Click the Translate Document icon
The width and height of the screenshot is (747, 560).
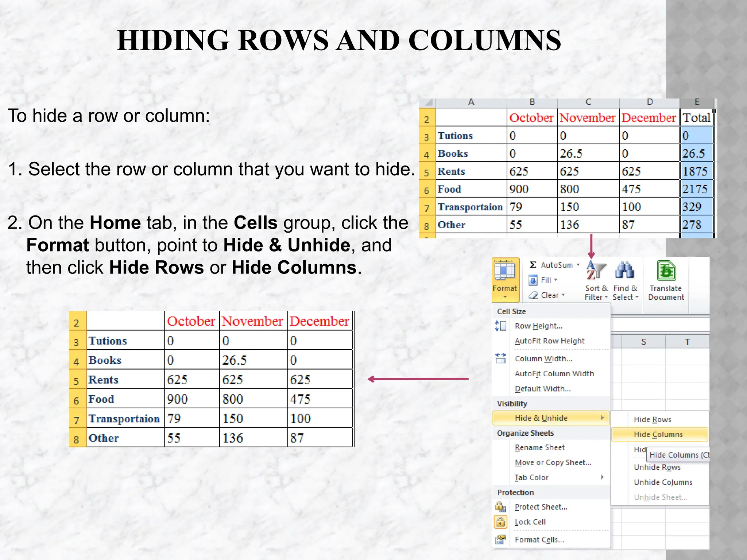click(x=666, y=271)
